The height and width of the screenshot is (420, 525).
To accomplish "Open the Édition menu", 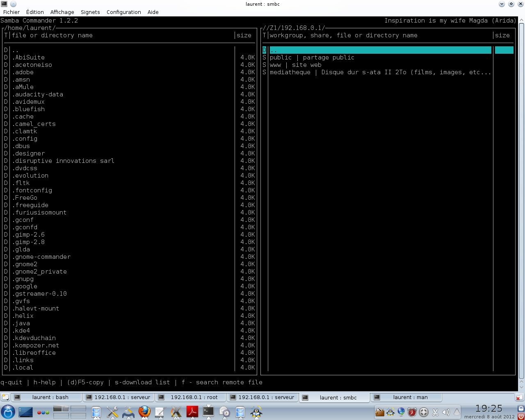I will click(x=35, y=12).
